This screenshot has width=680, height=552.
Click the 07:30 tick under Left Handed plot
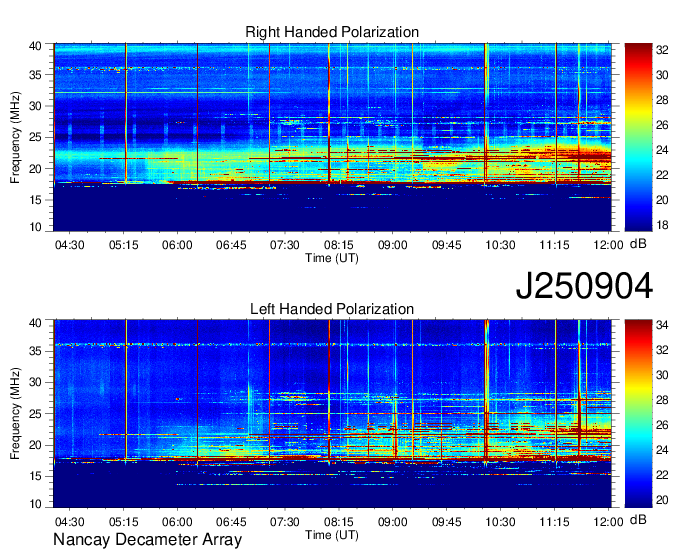(285, 522)
